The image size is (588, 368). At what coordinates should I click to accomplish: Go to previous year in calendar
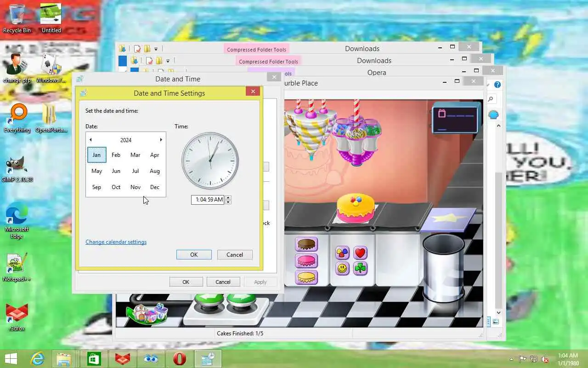tap(90, 140)
